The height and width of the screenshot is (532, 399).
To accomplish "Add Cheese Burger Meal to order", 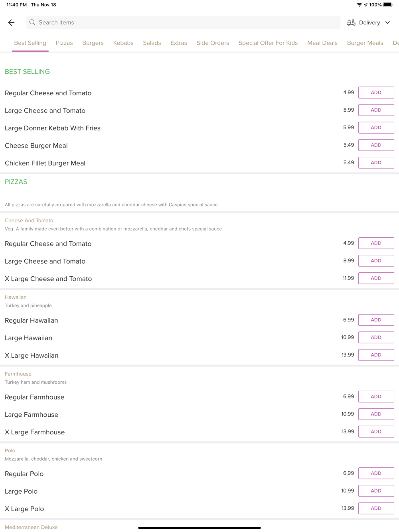I will (x=376, y=145).
